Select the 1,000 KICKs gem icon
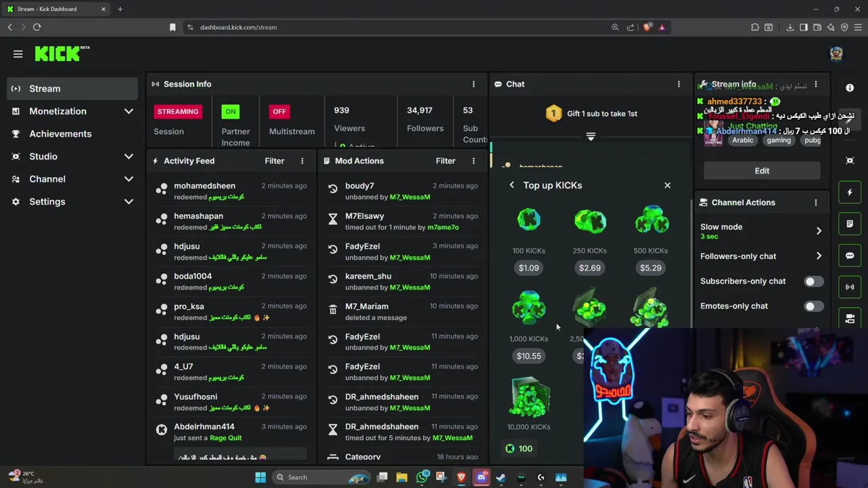This screenshot has width=868, height=488. tap(529, 308)
